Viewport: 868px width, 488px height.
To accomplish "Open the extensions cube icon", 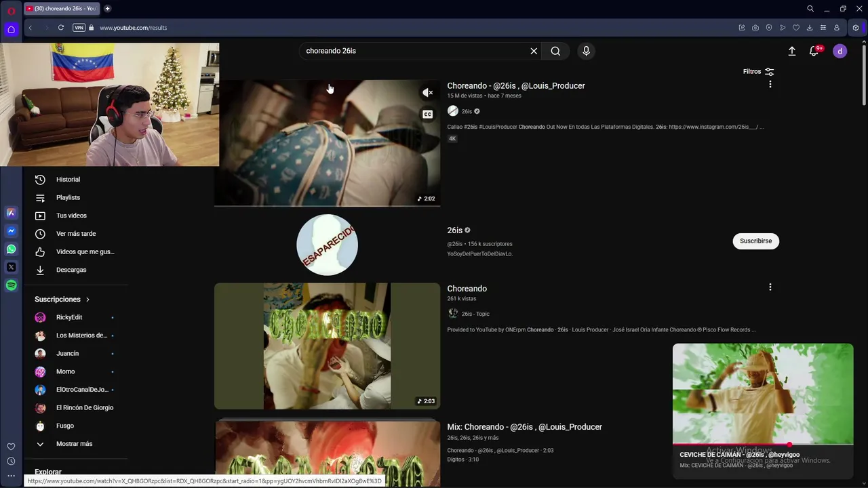I will point(856,28).
